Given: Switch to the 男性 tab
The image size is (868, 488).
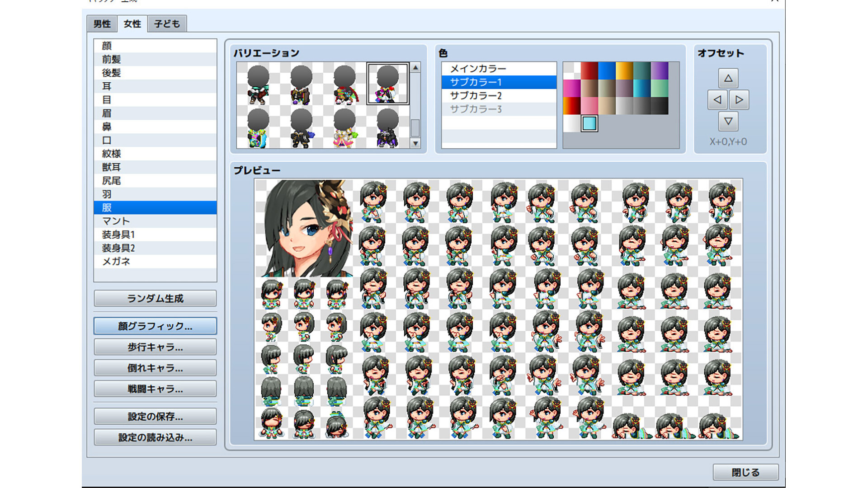Looking at the screenshot, I should click(x=101, y=23).
